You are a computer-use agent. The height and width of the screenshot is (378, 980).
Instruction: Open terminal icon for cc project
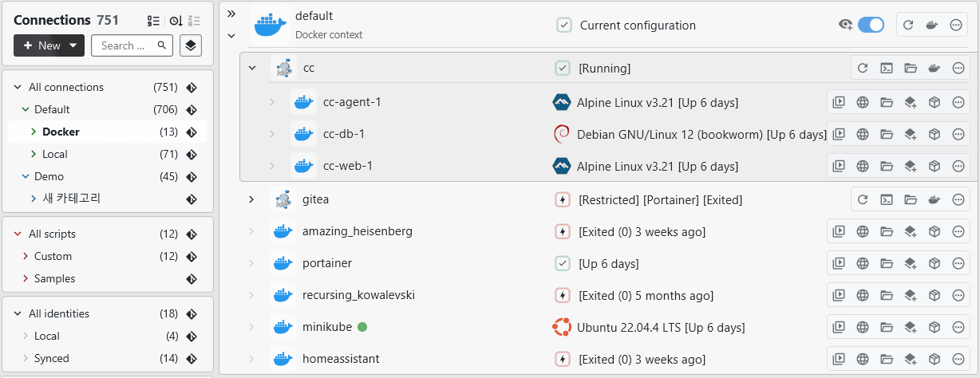pos(887,69)
